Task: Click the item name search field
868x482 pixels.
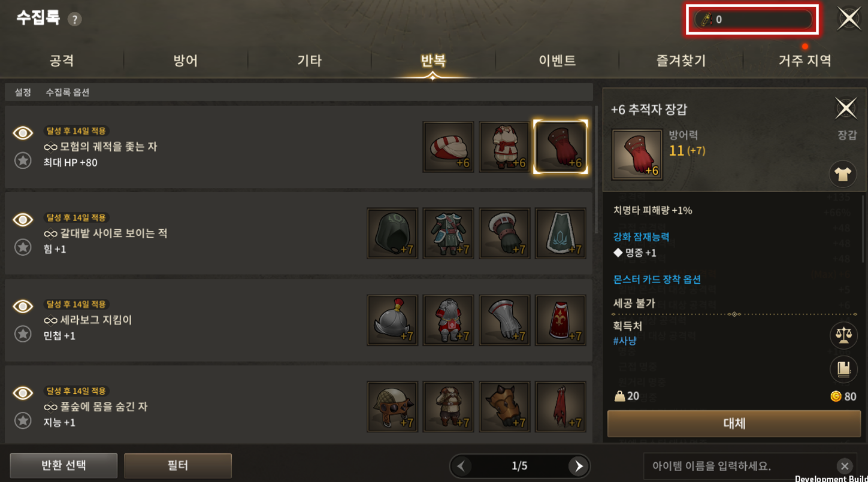Action: [740, 466]
